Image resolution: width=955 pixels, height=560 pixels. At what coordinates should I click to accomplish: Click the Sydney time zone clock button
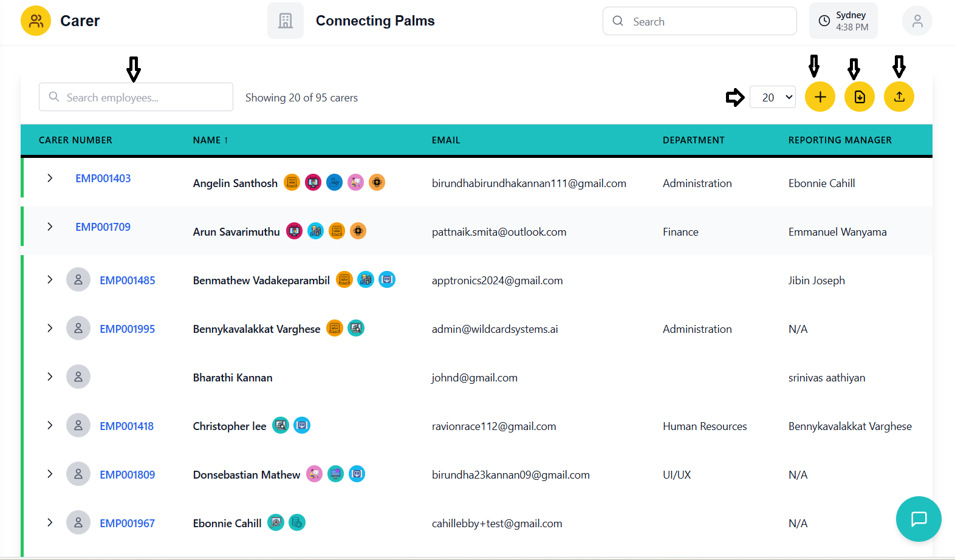coord(843,21)
